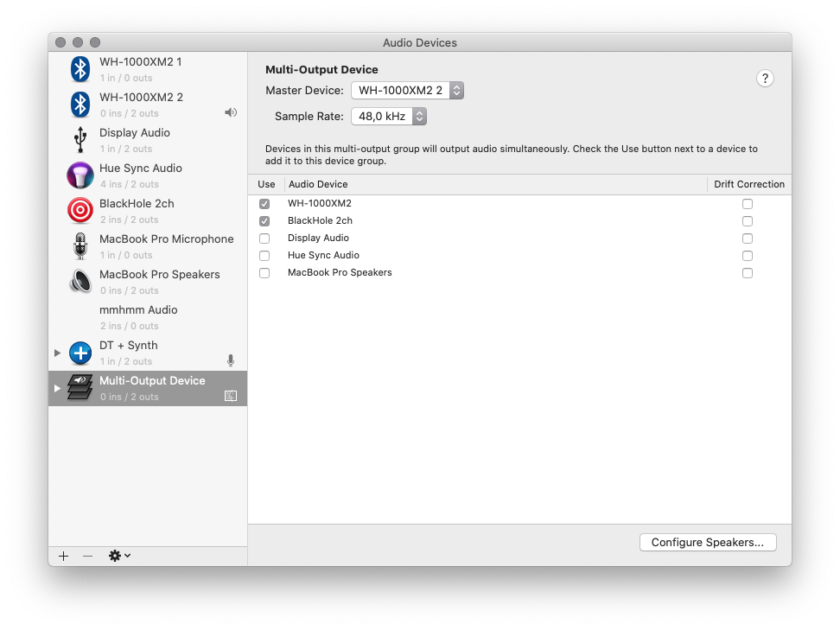
Task: Click the speaker output indicator on WH-1000XM2 2
Action: 231,112
